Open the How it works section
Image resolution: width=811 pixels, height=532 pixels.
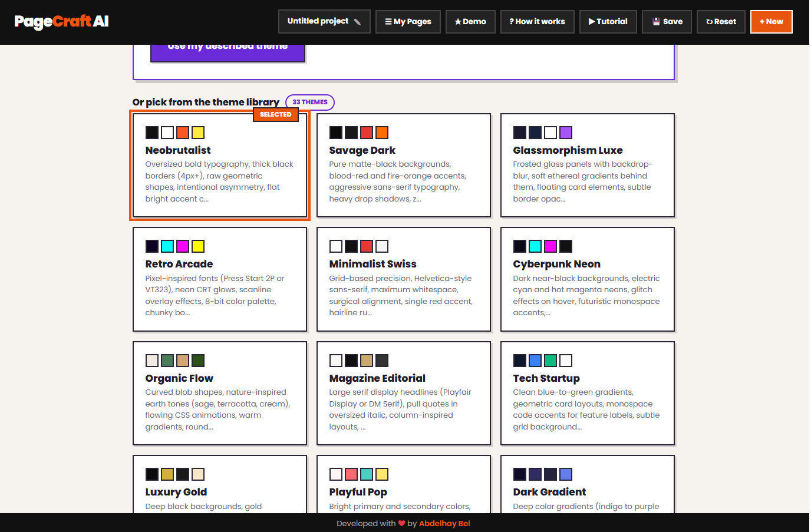click(x=537, y=22)
